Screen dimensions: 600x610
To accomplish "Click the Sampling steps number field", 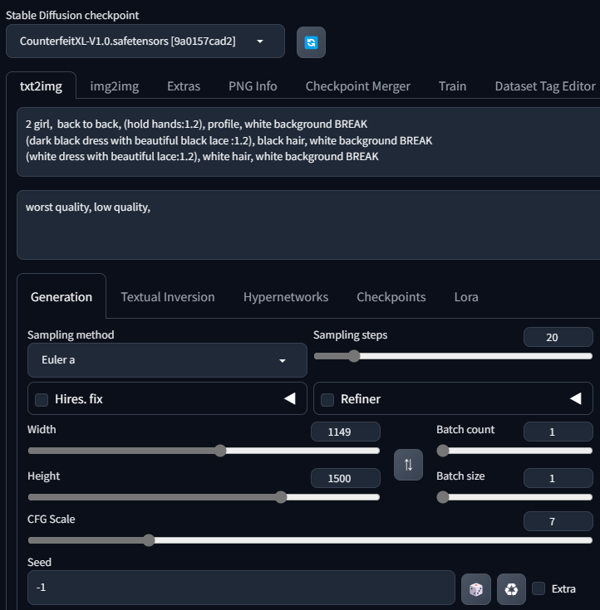I will [558, 337].
